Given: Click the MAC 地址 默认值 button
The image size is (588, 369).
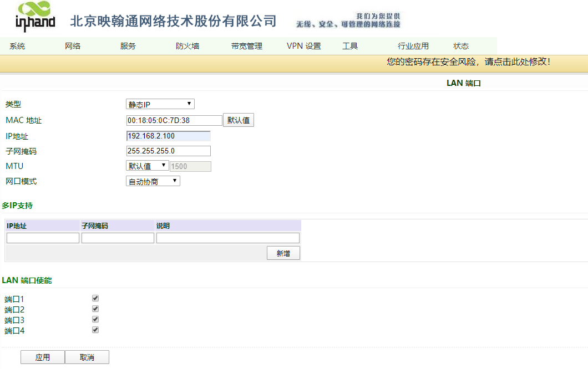Looking at the screenshot, I should point(239,120).
